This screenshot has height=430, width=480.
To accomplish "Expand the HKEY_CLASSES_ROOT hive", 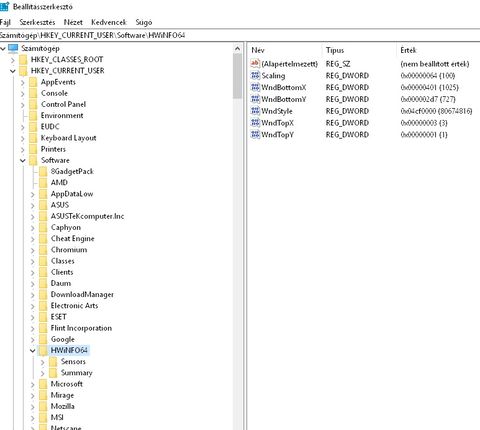I will (x=13, y=60).
